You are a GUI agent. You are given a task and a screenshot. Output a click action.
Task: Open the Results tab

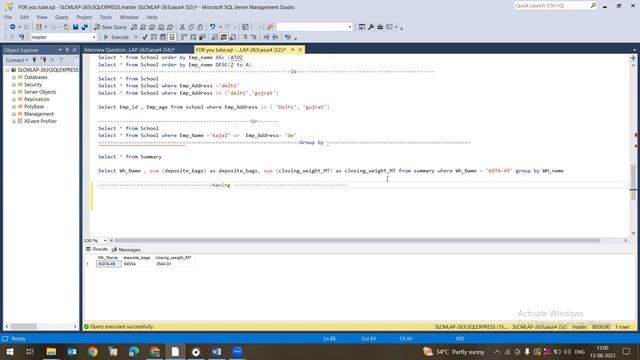click(x=97, y=249)
